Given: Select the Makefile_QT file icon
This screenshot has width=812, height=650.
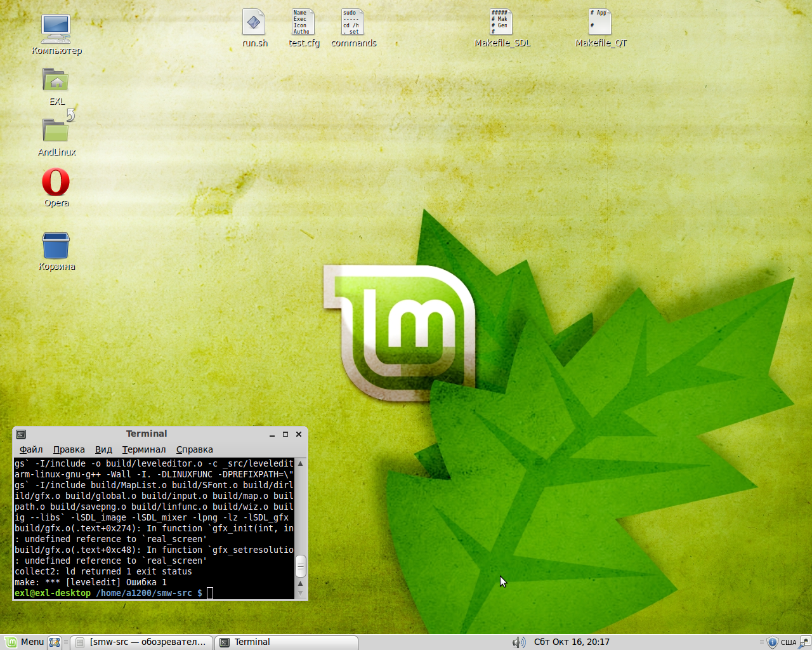Looking at the screenshot, I should coord(600,22).
